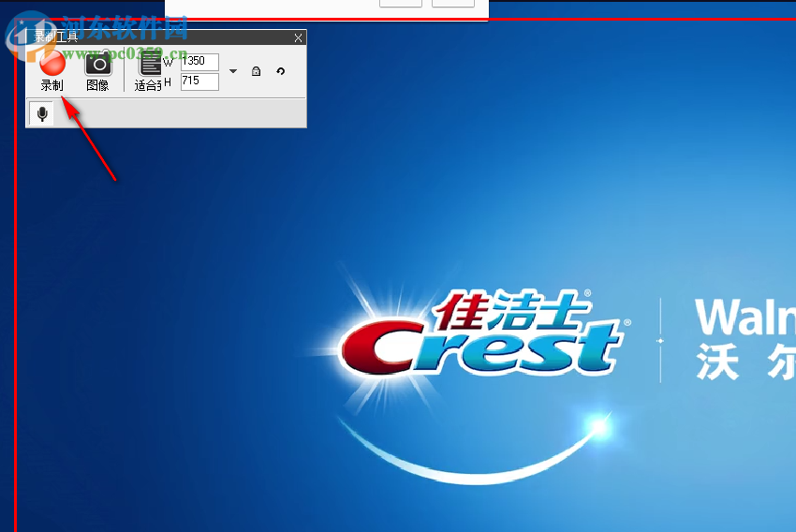Click the width field showing 1350
The image size is (796, 532).
[x=199, y=62]
